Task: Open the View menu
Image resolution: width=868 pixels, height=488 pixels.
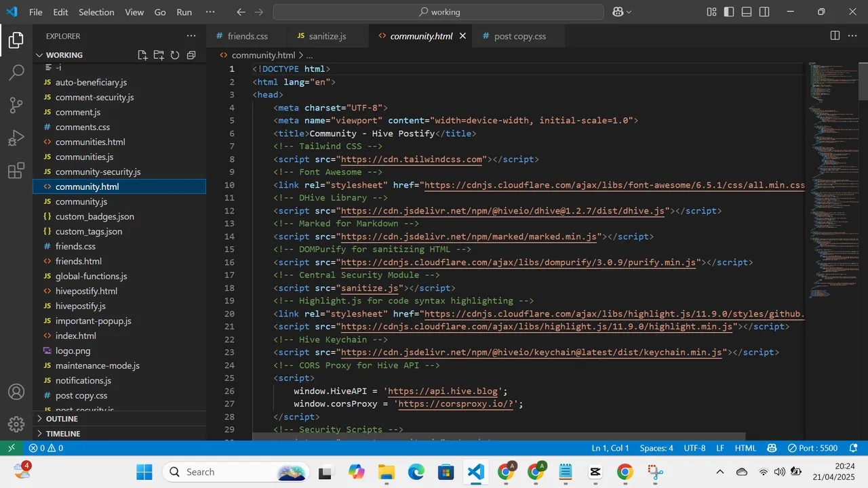Action: point(134,12)
